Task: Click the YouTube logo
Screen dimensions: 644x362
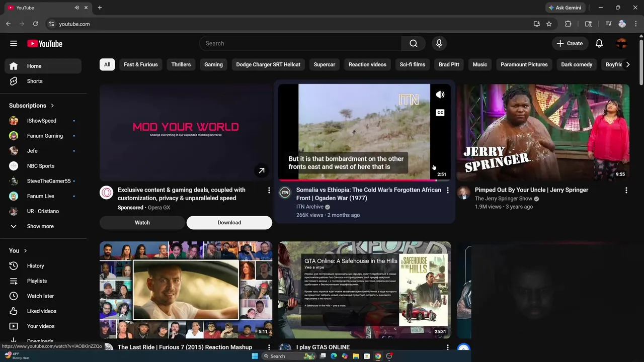Action: [45, 44]
